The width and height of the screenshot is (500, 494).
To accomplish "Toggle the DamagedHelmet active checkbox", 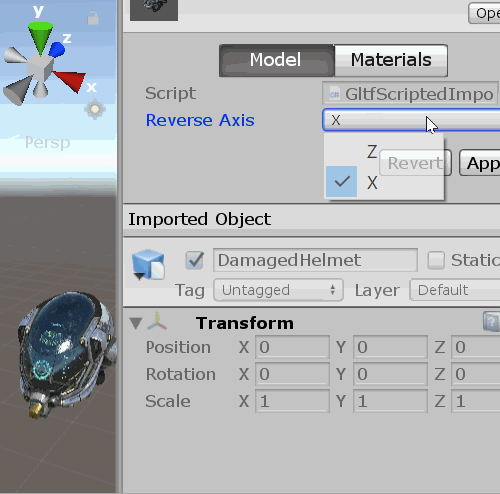I will click(195, 260).
